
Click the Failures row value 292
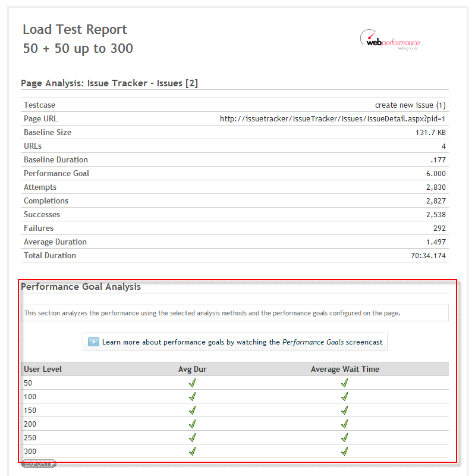[x=439, y=228]
